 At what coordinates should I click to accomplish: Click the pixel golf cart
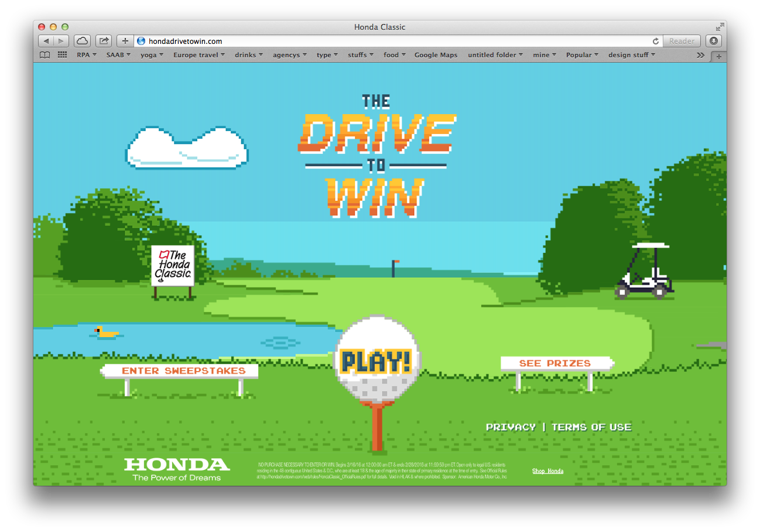(644, 271)
